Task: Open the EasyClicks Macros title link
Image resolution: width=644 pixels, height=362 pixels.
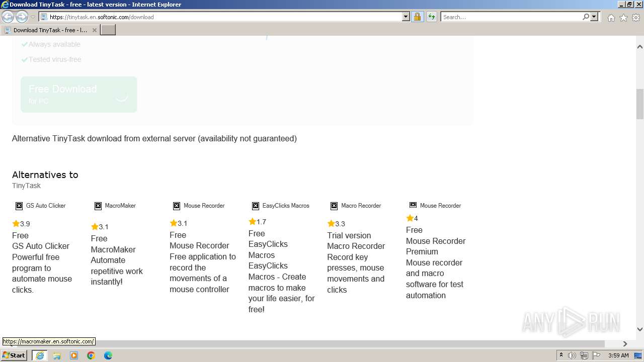Action: (x=268, y=249)
